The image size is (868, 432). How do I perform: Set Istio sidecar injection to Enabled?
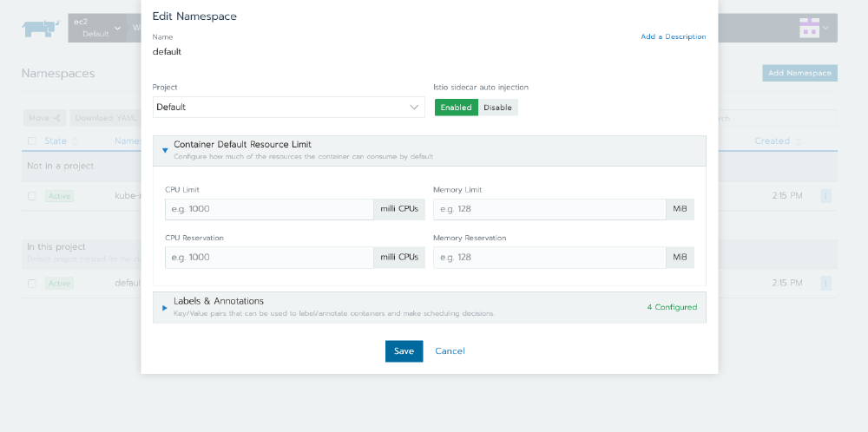(456, 108)
